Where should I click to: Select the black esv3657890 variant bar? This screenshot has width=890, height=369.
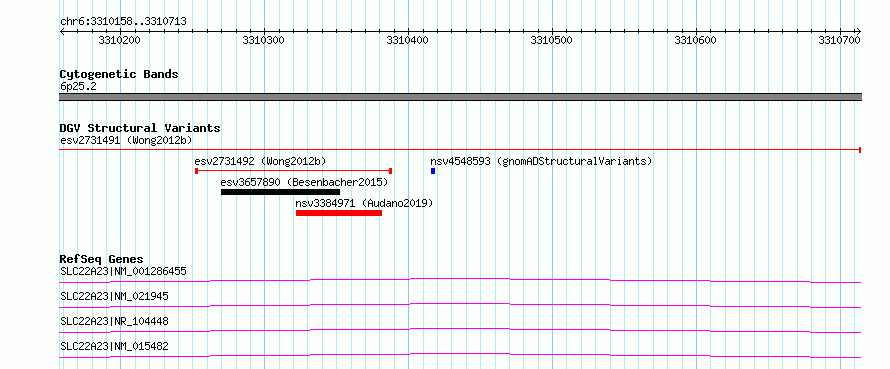point(280,192)
